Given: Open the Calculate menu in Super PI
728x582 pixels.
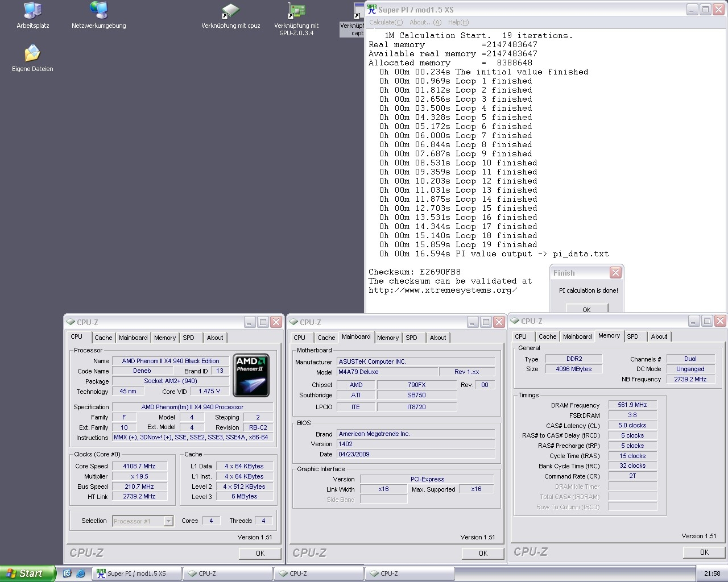Looking at the screenshot, I should pyautogui.click(x=386, y=22).
